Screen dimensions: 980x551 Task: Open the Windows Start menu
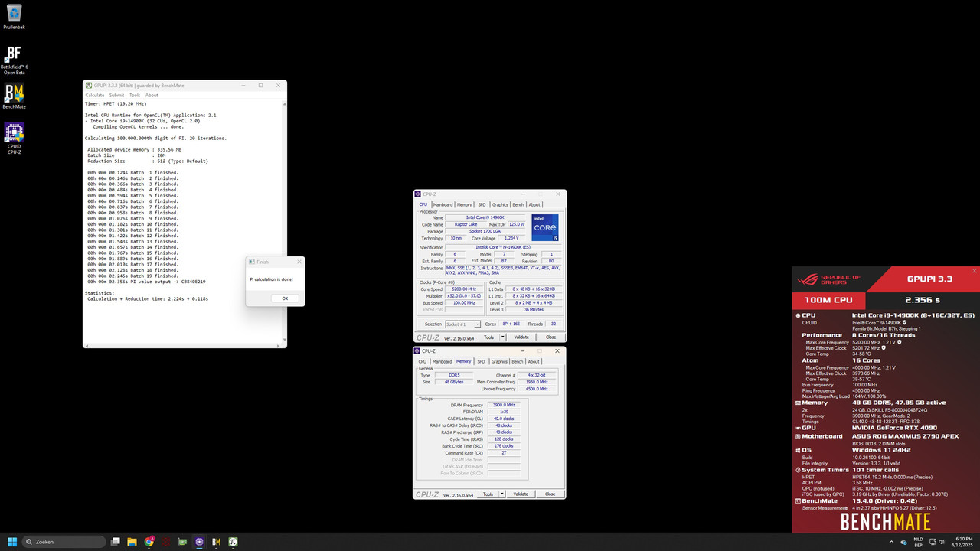(x=11, y=542)
